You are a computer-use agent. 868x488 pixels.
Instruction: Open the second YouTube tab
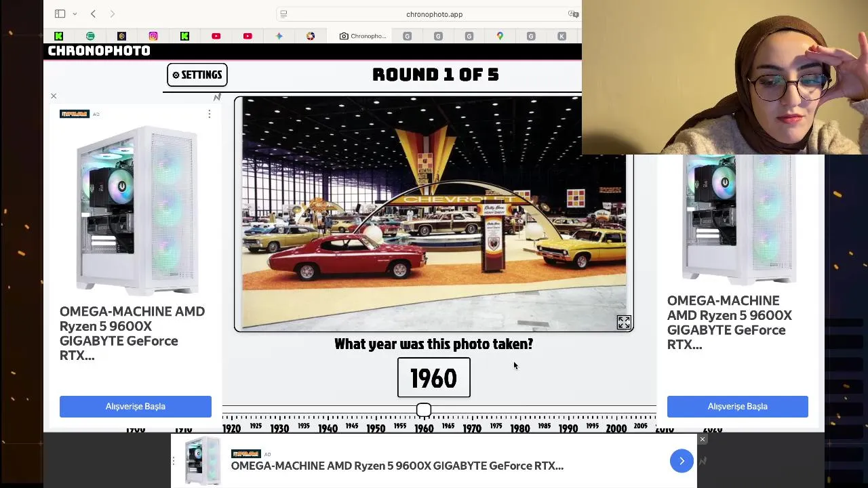point(248,36)
